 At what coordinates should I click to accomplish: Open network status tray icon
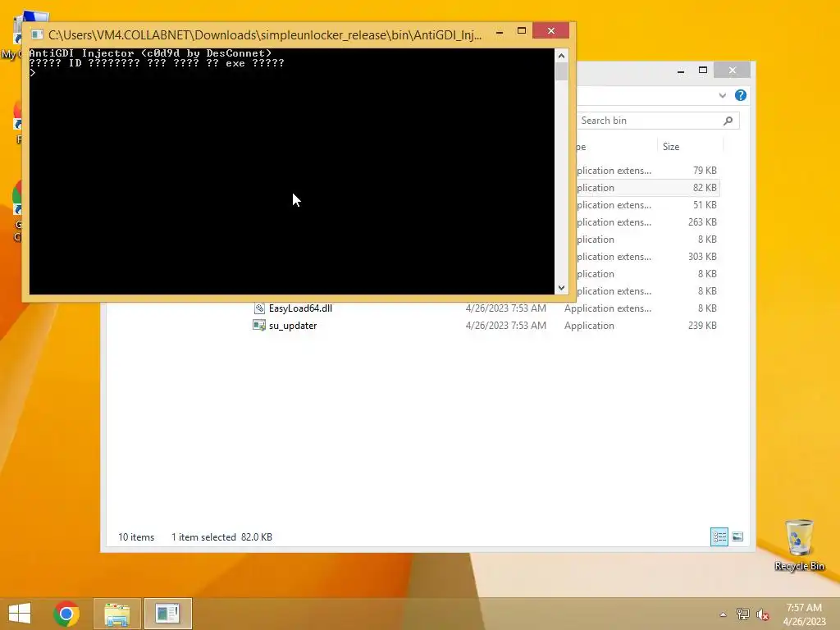click(x=742, y=614)
